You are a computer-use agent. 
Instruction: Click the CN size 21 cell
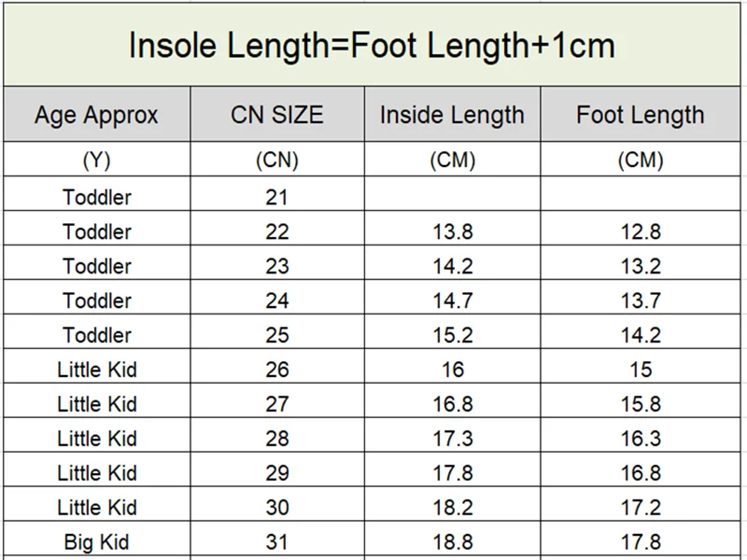pos(277,197)
